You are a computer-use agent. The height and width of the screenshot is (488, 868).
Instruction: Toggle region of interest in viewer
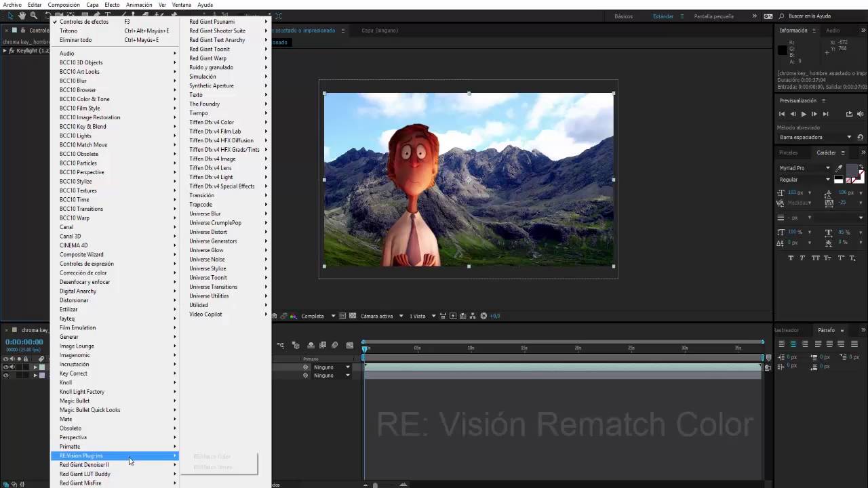[x=342, y=316]
